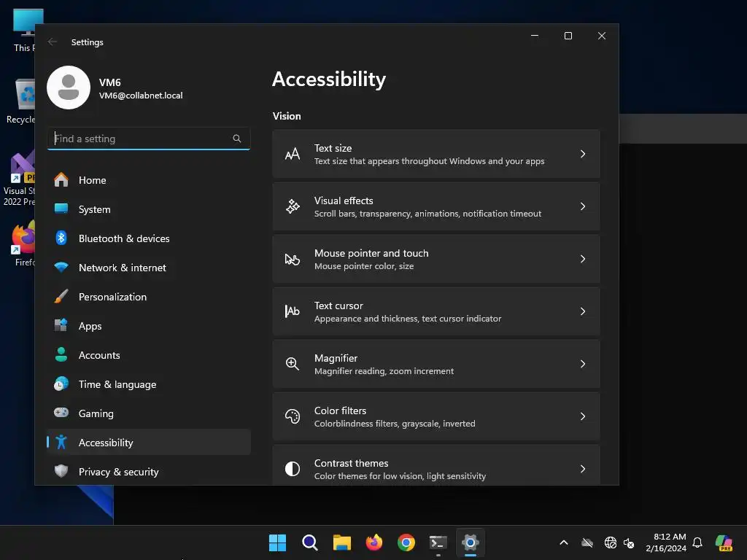
Task: Click the Time & language clock icon
Action: point(61,384)
